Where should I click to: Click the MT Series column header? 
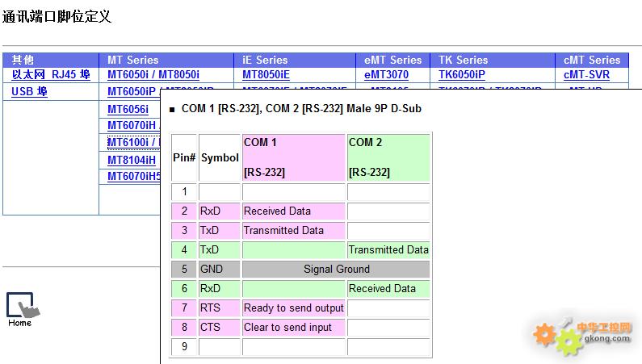[166, 60]
